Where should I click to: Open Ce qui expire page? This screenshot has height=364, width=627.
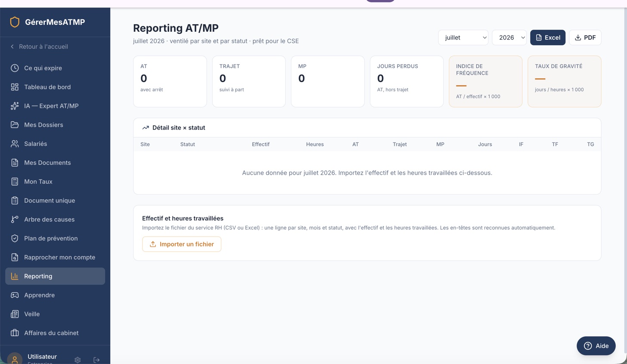tap(55, 68)
